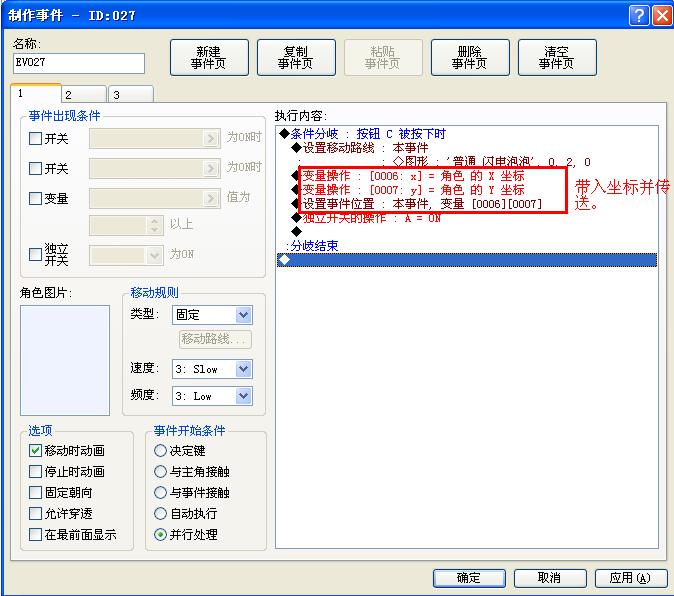Click the 角色图片 graphic preview box
Image resolution: width=674 pixels, height=596 pixels.
tap(65, 360)
